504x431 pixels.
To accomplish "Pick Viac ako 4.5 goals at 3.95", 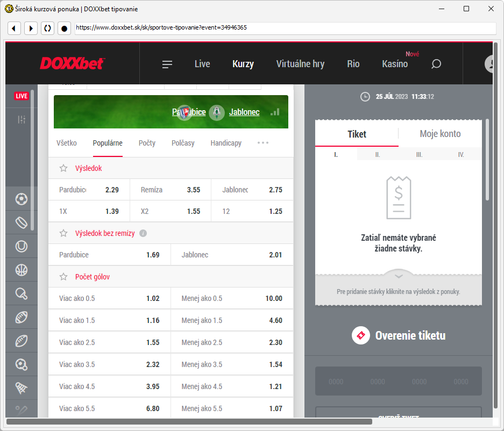I will point(109,386).
